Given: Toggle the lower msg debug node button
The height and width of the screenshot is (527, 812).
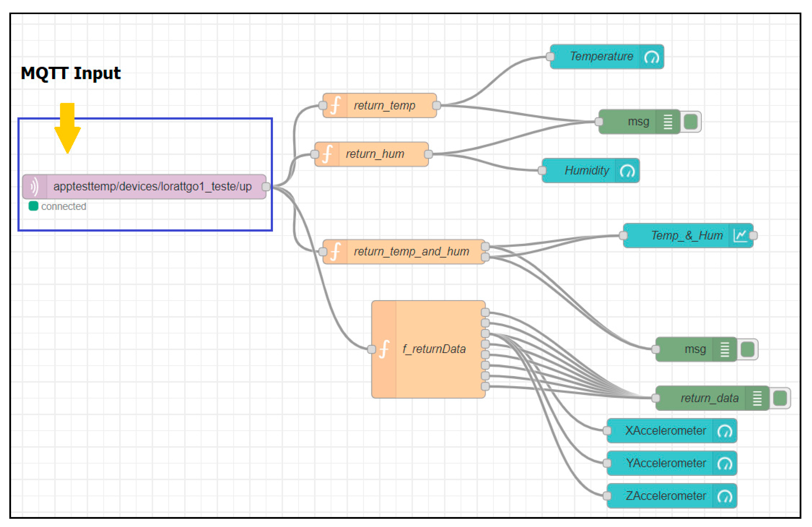Looking at the screenshot, I should [748, 349].
